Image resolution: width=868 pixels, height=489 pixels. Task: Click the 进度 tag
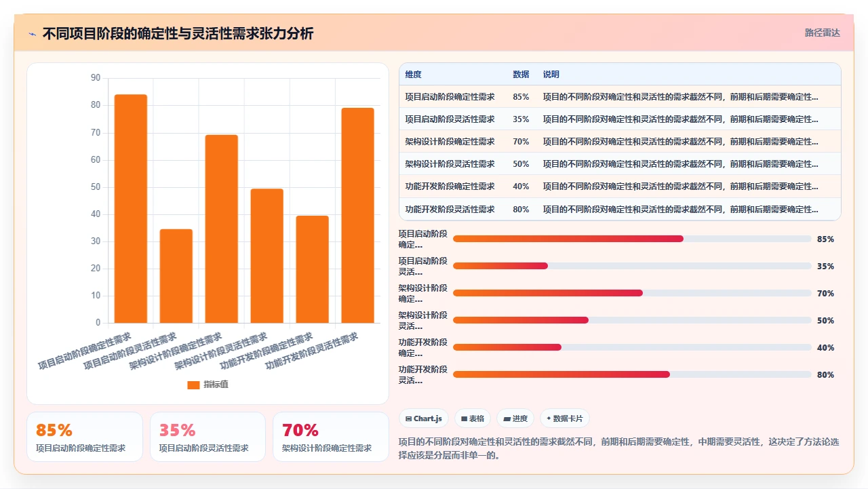515,418
